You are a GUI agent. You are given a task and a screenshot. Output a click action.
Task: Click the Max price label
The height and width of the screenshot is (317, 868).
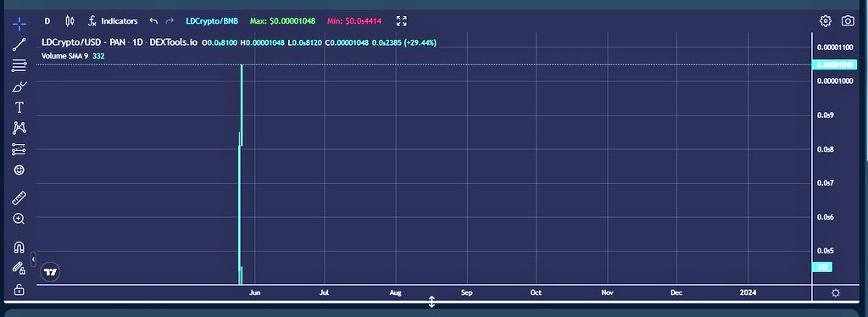click(282, 21)
